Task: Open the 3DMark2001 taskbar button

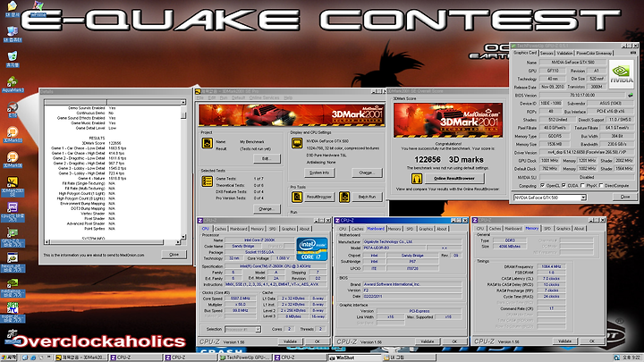Action: click(80, 358)
